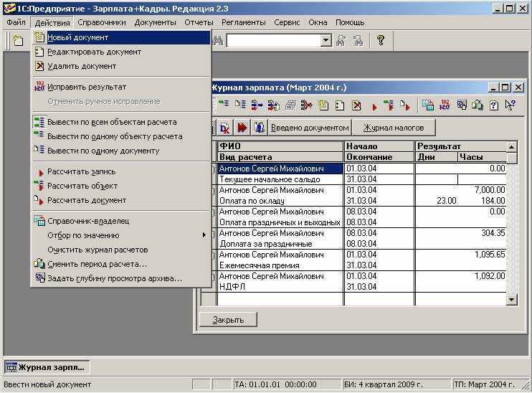Click the Dx icon button left of Введено документом
This screenshot has width=532, height=393.
224,128
